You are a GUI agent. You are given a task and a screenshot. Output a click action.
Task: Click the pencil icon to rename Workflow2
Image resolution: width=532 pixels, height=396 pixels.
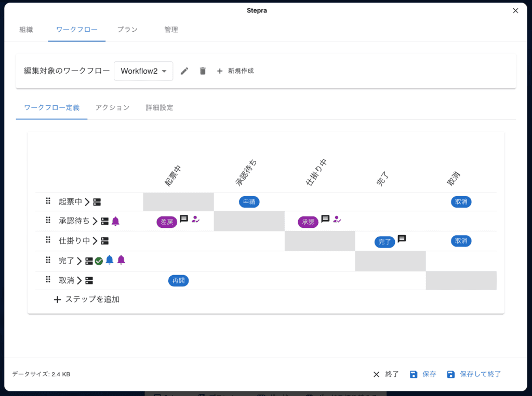point(184,71)
